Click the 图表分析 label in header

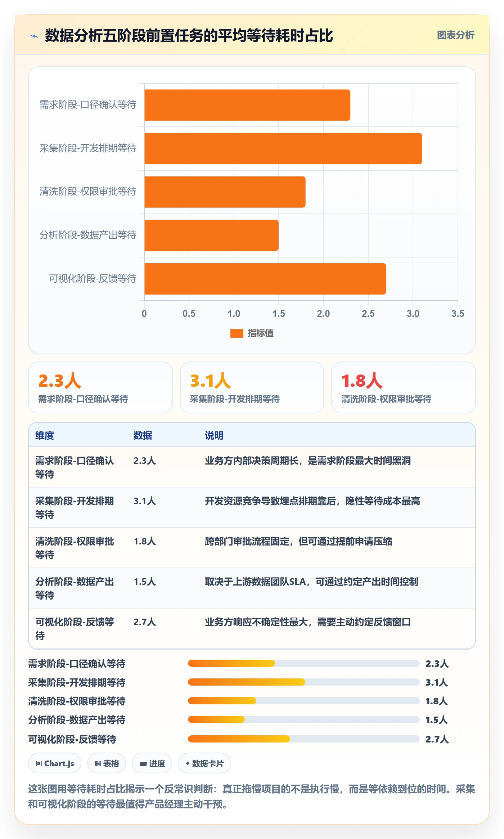tap(455, 35)
